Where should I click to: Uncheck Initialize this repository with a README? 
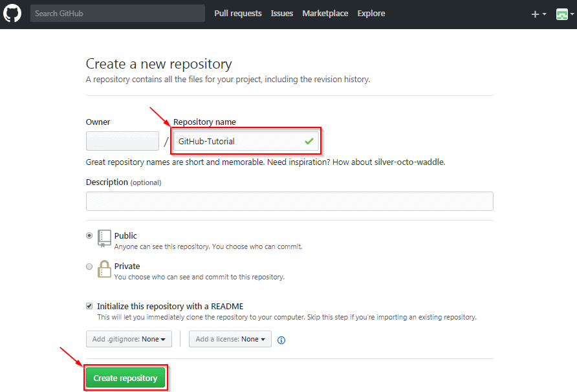coord(90,306)
